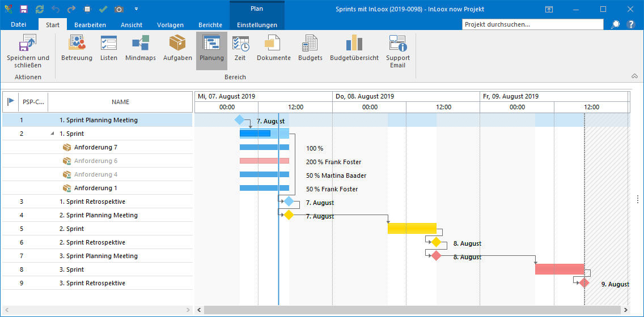Open the Budgetübersicht section
The width and height of the screenshot is (644, 317).
pos(354,48)
